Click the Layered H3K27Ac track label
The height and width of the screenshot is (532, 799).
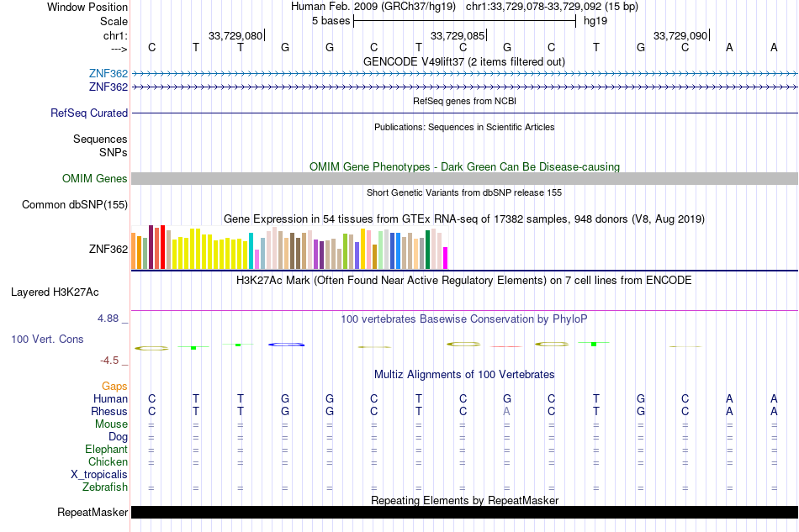[x=55, y=292]
